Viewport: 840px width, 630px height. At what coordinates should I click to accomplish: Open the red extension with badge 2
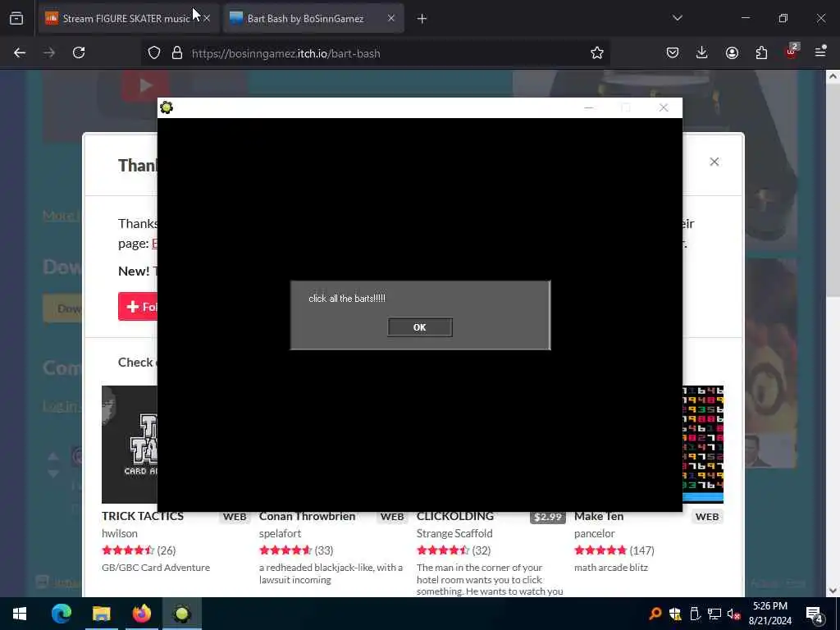tap(792, 52)
